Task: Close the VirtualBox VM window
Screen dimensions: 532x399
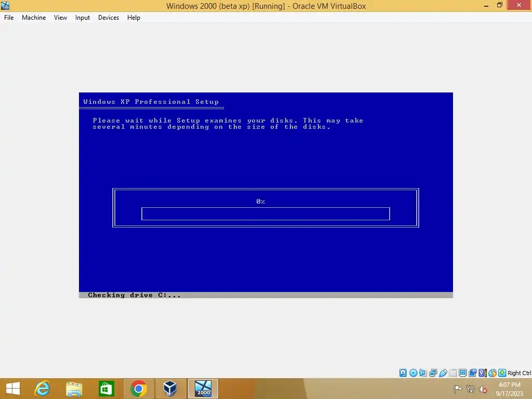Action: click(519, 5)
